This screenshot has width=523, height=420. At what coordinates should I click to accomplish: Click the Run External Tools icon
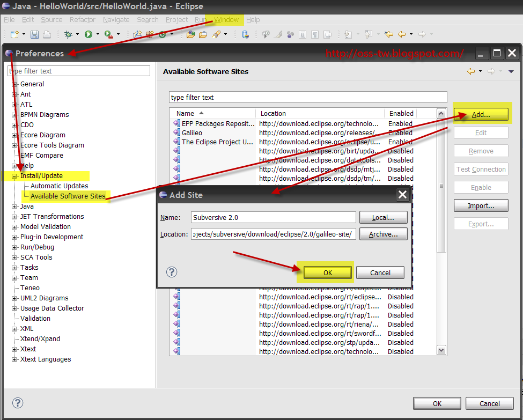coord(109,34)
